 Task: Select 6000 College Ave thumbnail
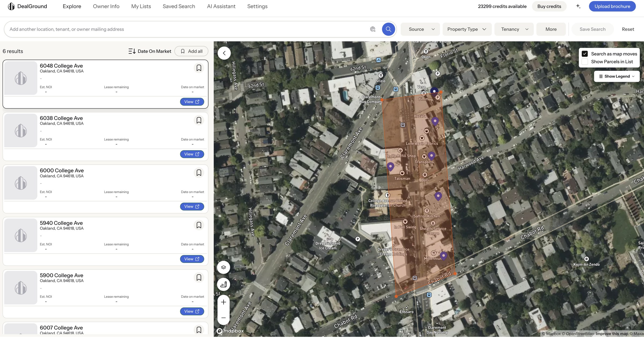point(21,183)
